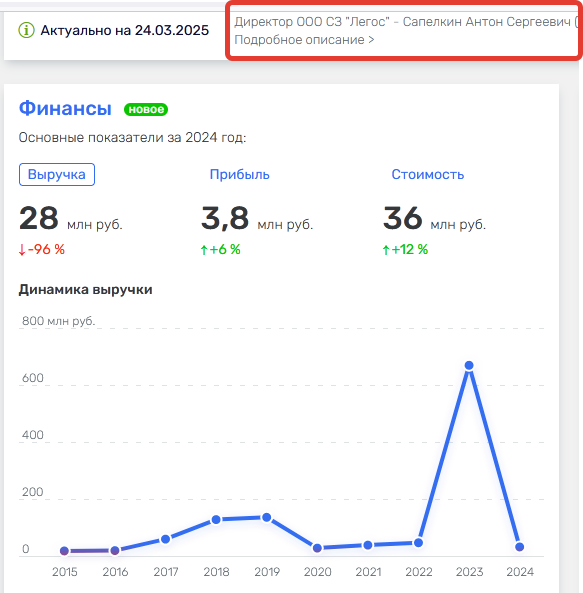Click the green up arrow by +6 %

tap(204, 250)
